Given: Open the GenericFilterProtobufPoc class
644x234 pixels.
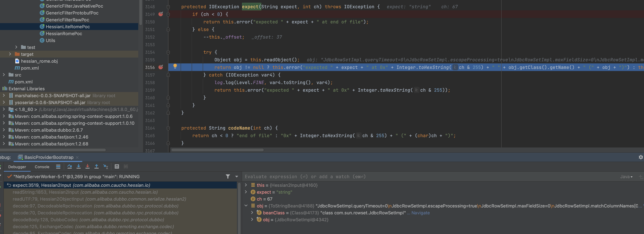Looking at the screenshot, I should [72, 13].
